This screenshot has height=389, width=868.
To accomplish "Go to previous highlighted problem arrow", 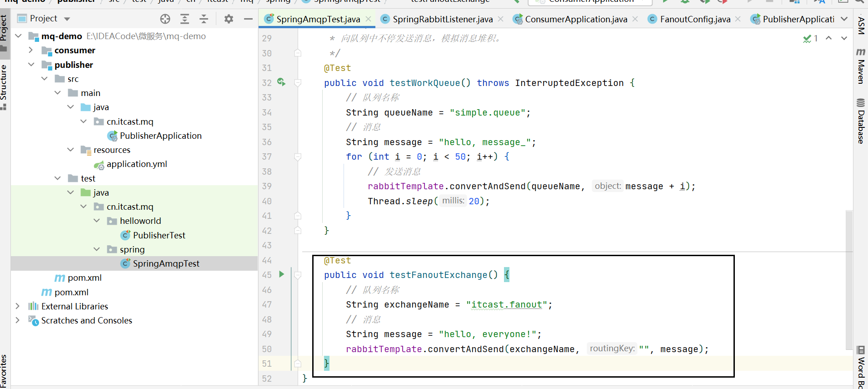I will (829, 38).
